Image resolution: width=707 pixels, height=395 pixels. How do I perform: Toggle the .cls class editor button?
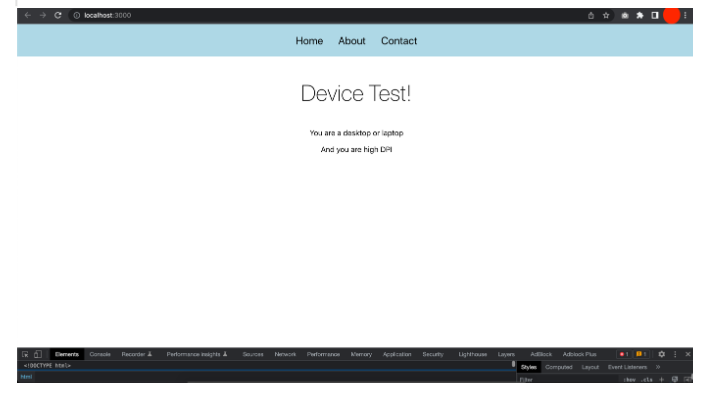[x=647, y=380]
